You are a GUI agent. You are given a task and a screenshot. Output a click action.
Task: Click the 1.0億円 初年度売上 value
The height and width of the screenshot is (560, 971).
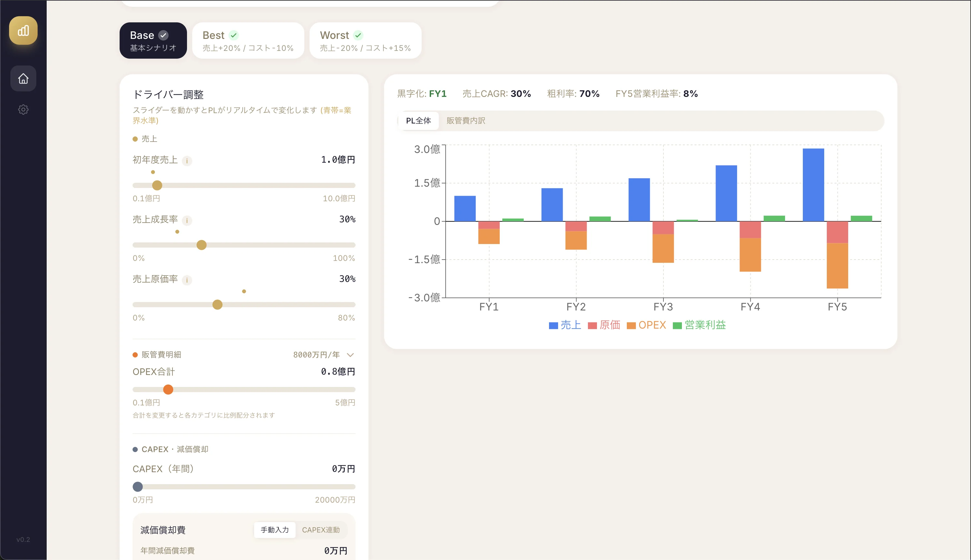tap(338, 160)
